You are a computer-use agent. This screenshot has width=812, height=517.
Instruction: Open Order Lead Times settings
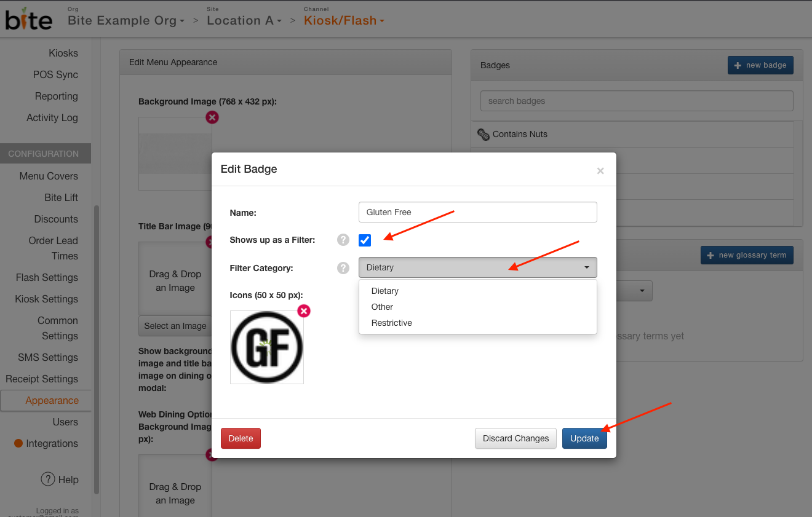click(54, 248)
